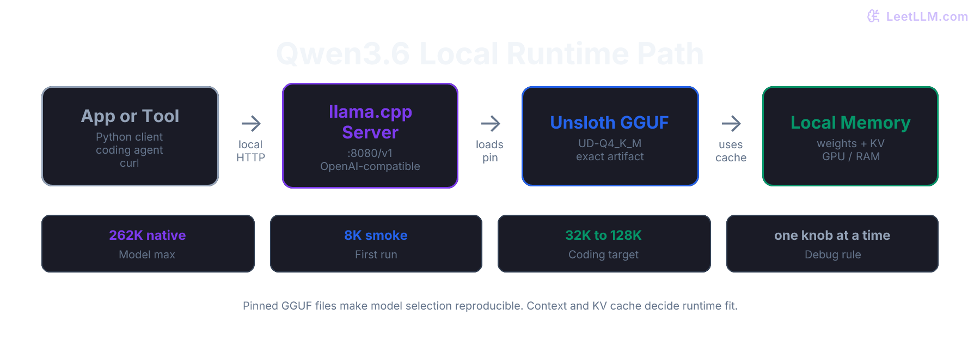
Task: Click the 'loads pin' label
Action: [x=489, y=151]
